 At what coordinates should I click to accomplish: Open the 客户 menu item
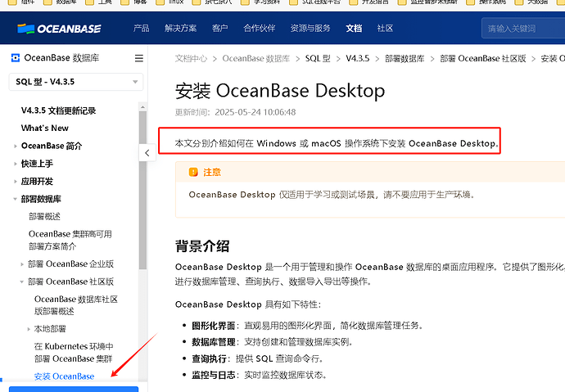point(219,28)
